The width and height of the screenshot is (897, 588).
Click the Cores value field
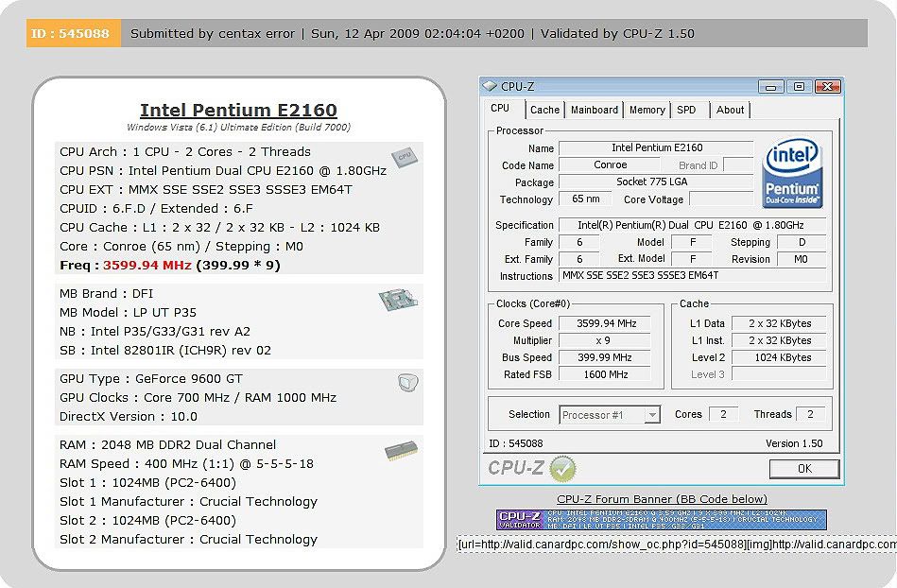tap(723, 414)
